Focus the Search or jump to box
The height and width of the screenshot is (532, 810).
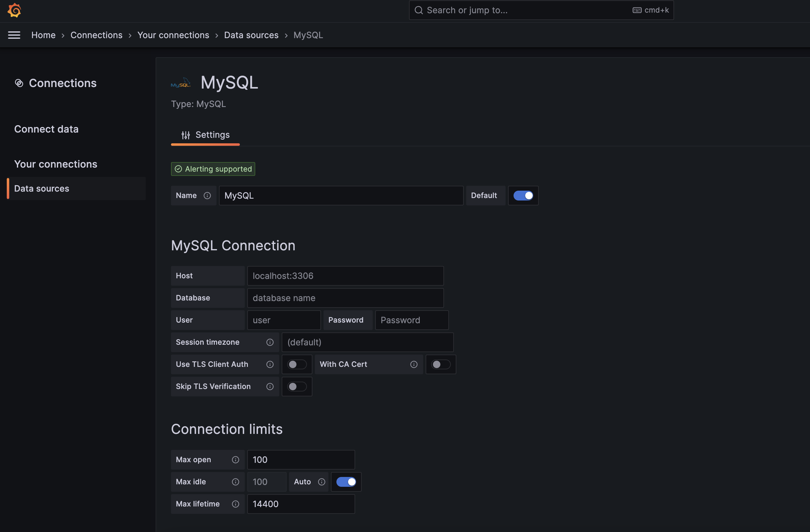click(541, 10)
